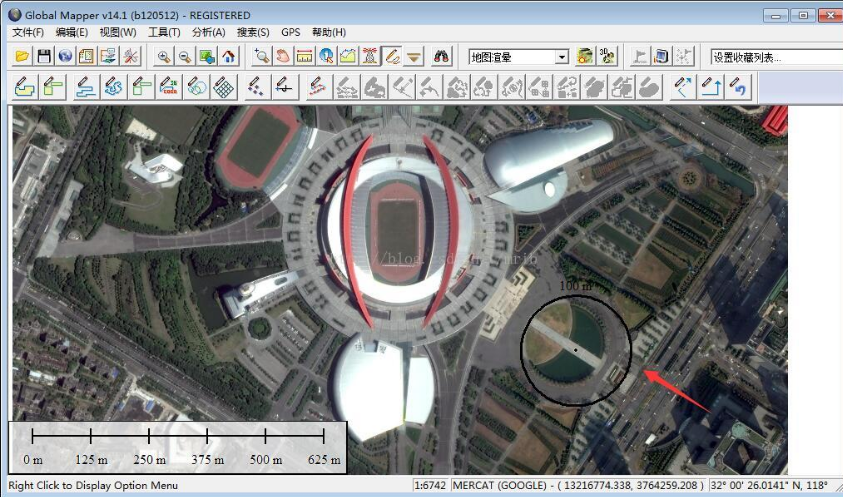Select the Pan hand tool

click(x=284, y=57)
